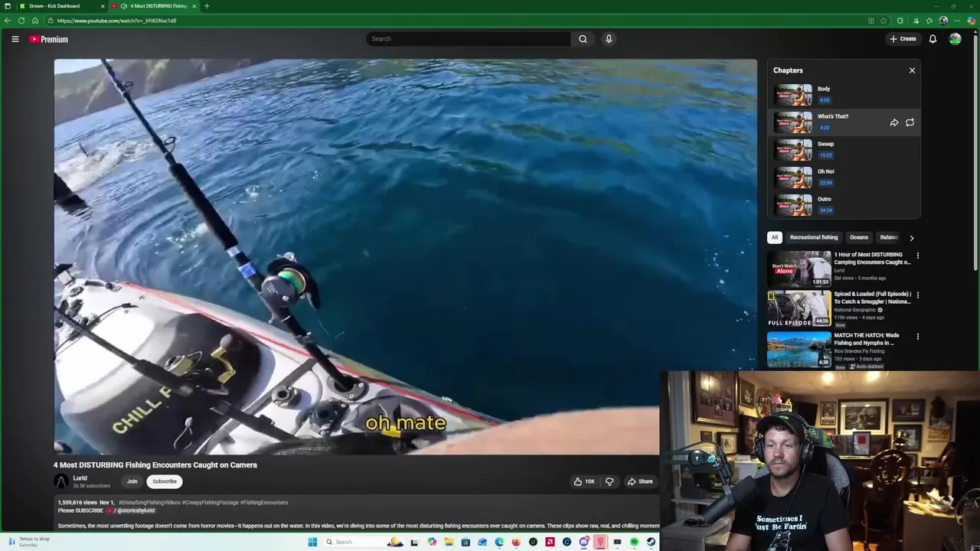This screenshot has width=980, height=551.
Task: Join the Lurid channel membership
Action: click(132, 481)
